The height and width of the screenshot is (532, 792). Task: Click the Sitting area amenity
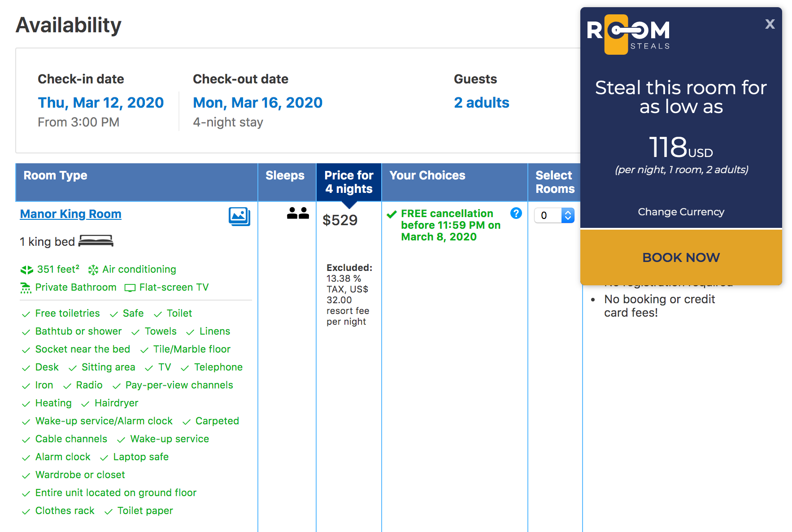[x=108, y=367]
